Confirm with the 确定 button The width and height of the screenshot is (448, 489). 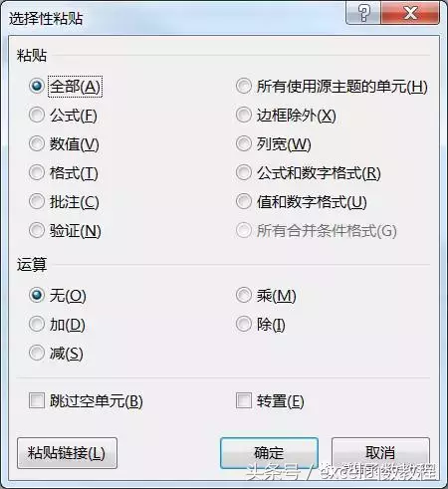pos(269,453)
